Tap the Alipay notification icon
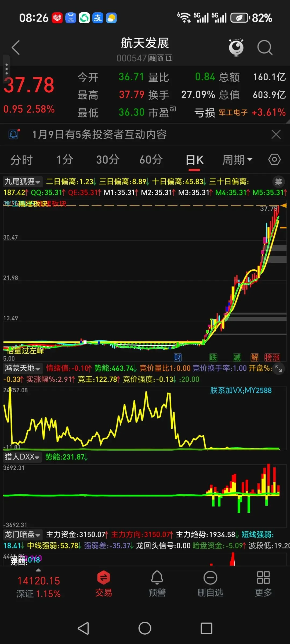The height and width of the screenshot is (644, 290). click(x=98, y=18)
